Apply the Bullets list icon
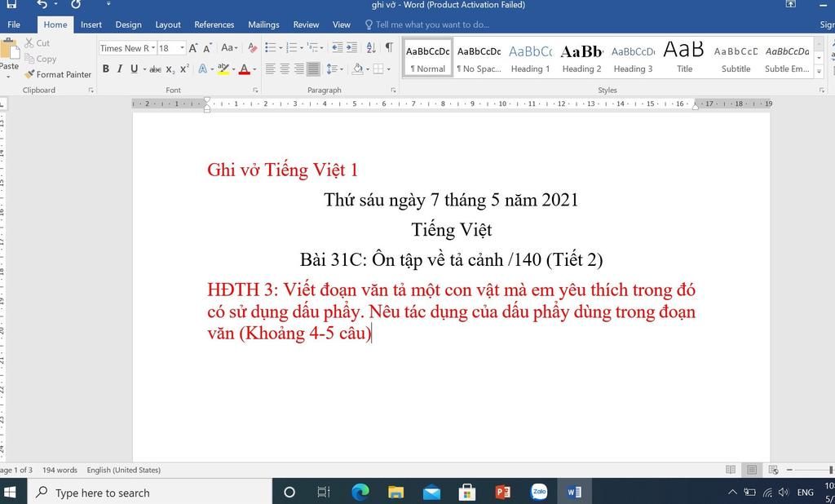Screen dimensions: 835x504 click(271, 47)
